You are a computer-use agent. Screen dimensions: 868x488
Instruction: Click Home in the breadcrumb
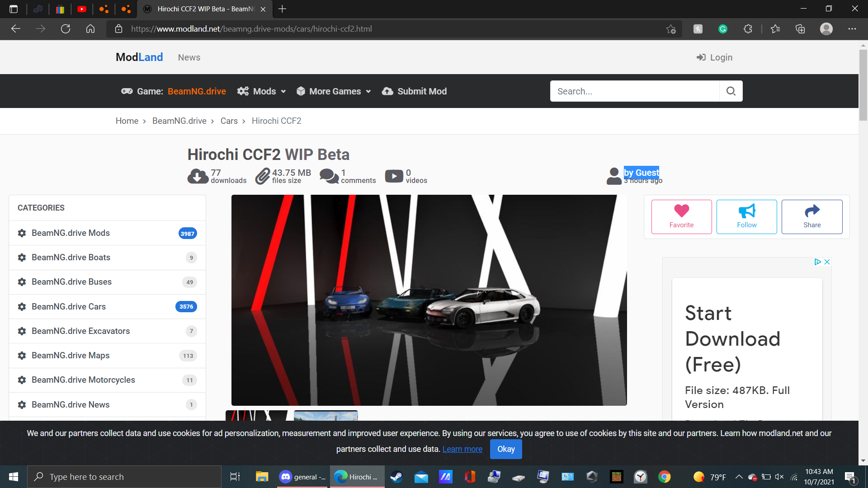[127, 121]
